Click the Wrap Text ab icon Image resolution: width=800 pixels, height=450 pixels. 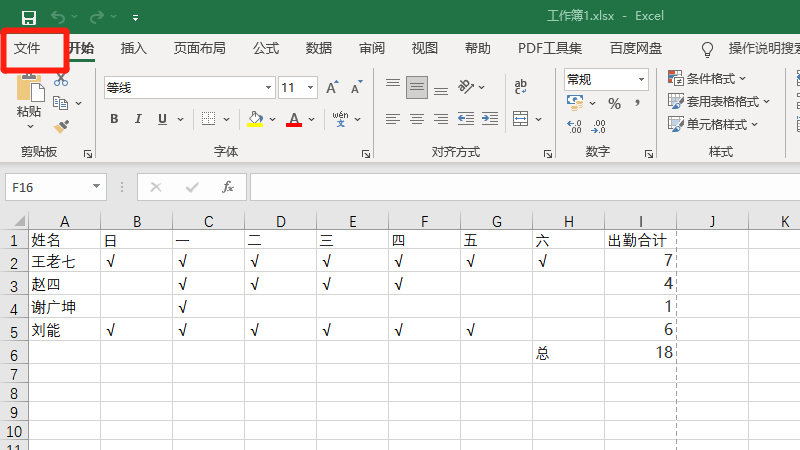[520, 87]
